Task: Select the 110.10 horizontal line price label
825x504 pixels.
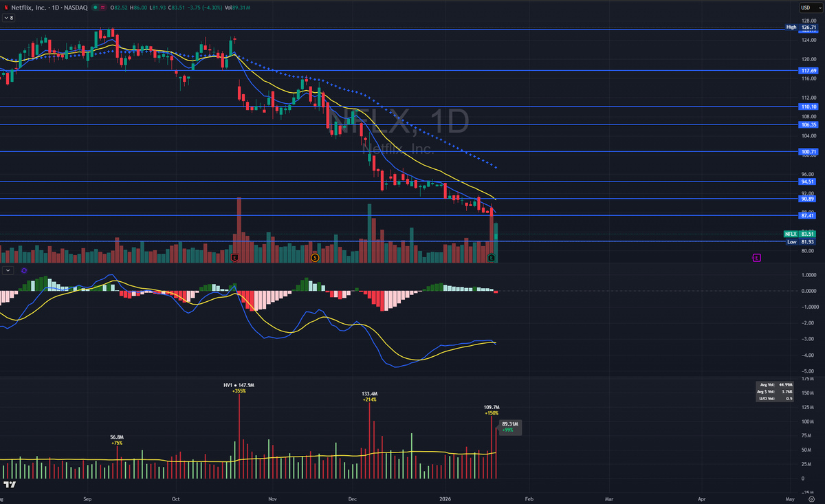Action: click(808, 107)
